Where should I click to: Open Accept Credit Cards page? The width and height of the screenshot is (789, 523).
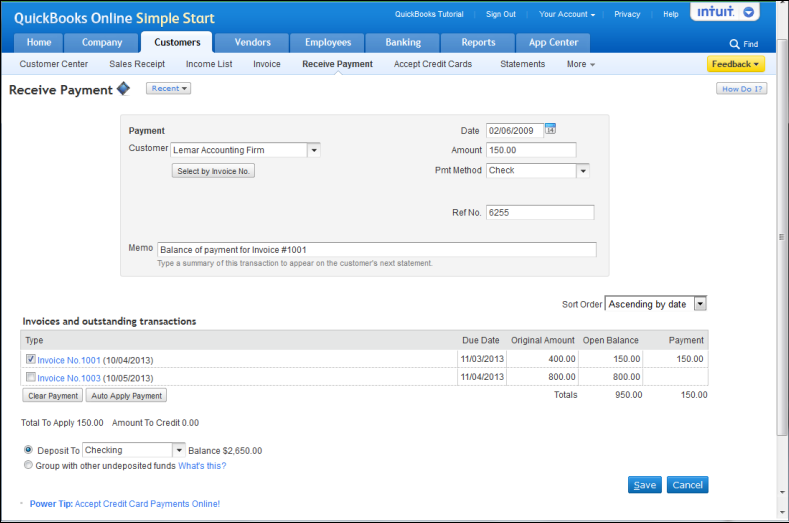point(433,64)
